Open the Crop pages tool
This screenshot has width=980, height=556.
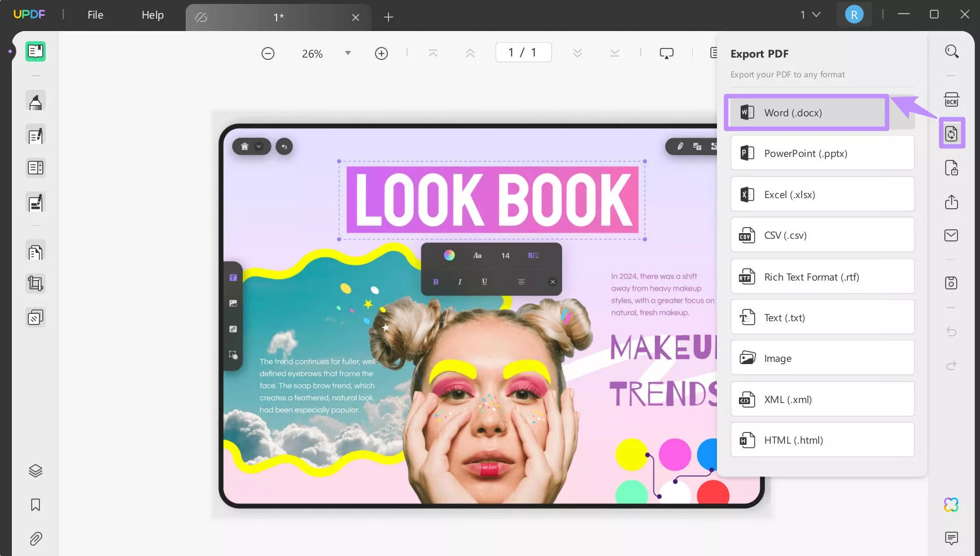36,283
